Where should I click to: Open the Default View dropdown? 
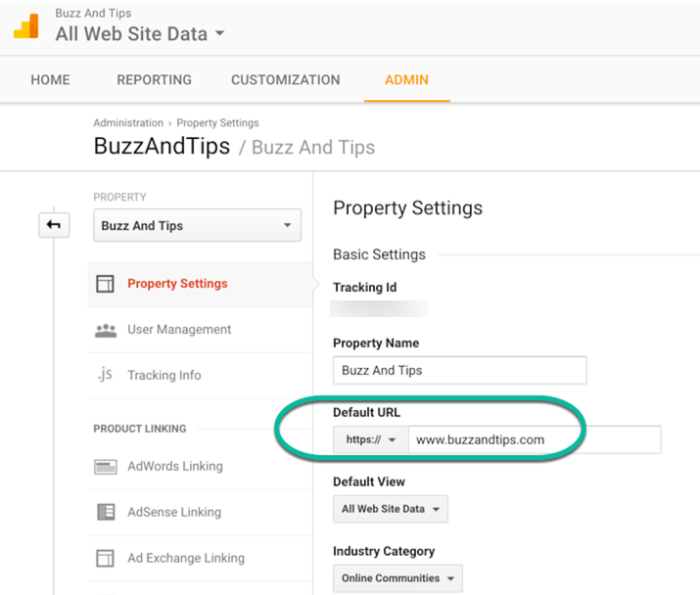coord(391,509)
